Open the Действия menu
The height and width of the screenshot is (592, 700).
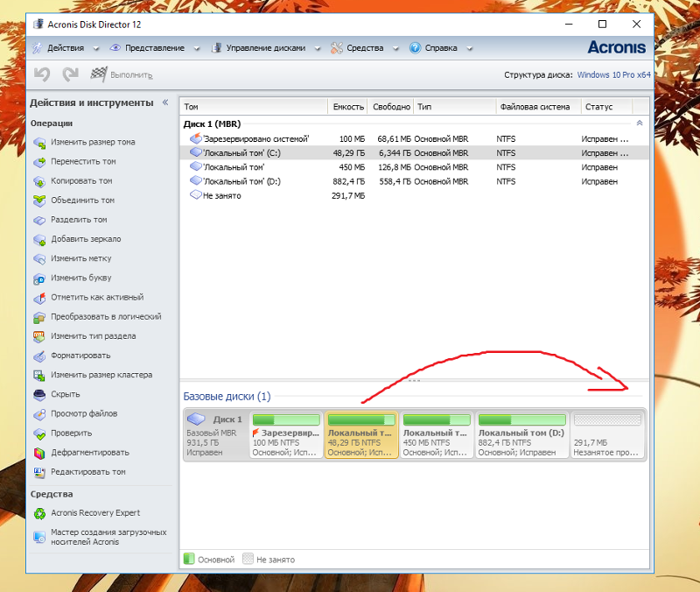pyautogui.click(x=66, y=48)
